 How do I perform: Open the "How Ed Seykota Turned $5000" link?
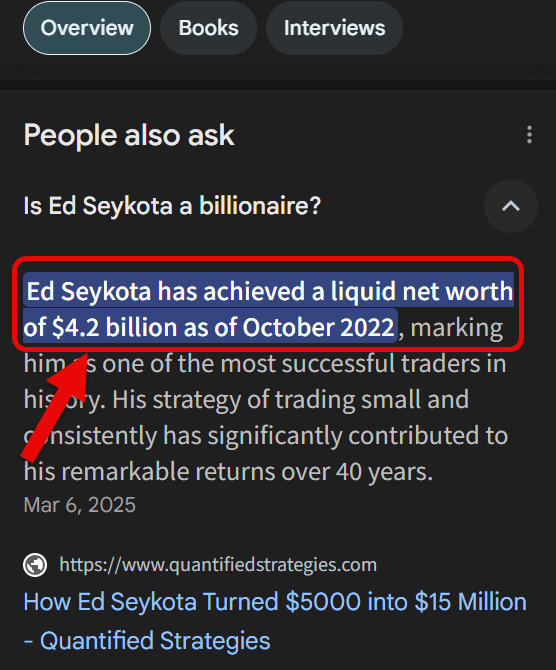click(275, 602)
